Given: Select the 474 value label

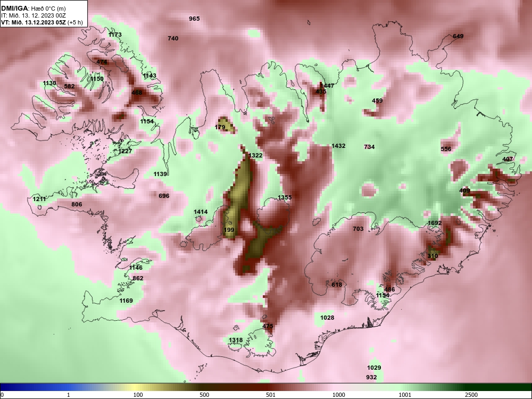Looking at the screenshot, I should pos(102,62).
